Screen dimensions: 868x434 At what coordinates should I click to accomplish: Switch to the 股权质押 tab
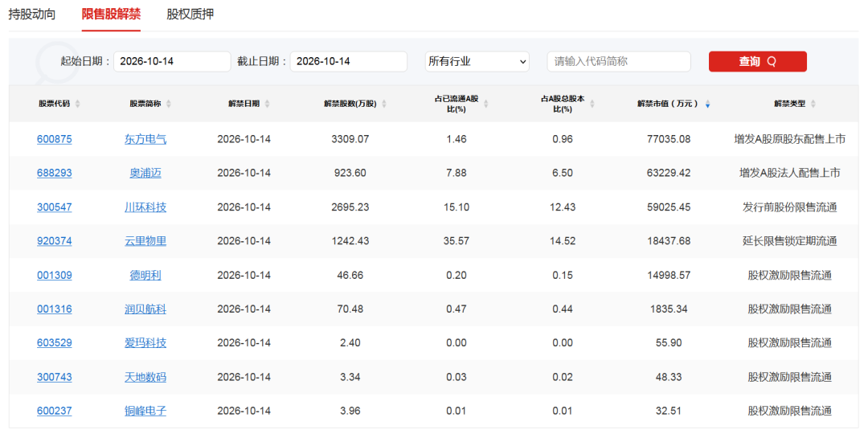tap(190, 15)
